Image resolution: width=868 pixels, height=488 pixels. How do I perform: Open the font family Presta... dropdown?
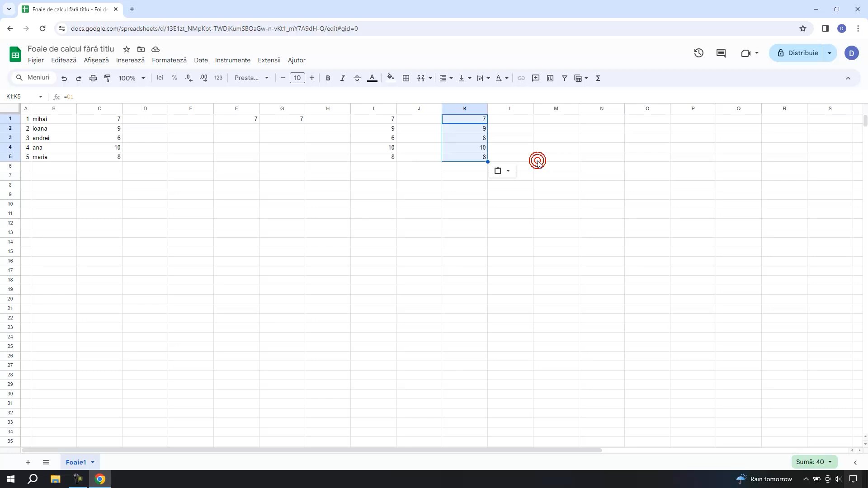point(252,78)
